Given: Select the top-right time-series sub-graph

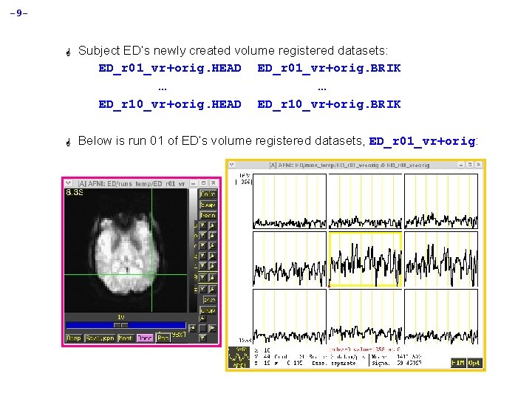Looking at the screenshot, I should click(x=441, y=201).
